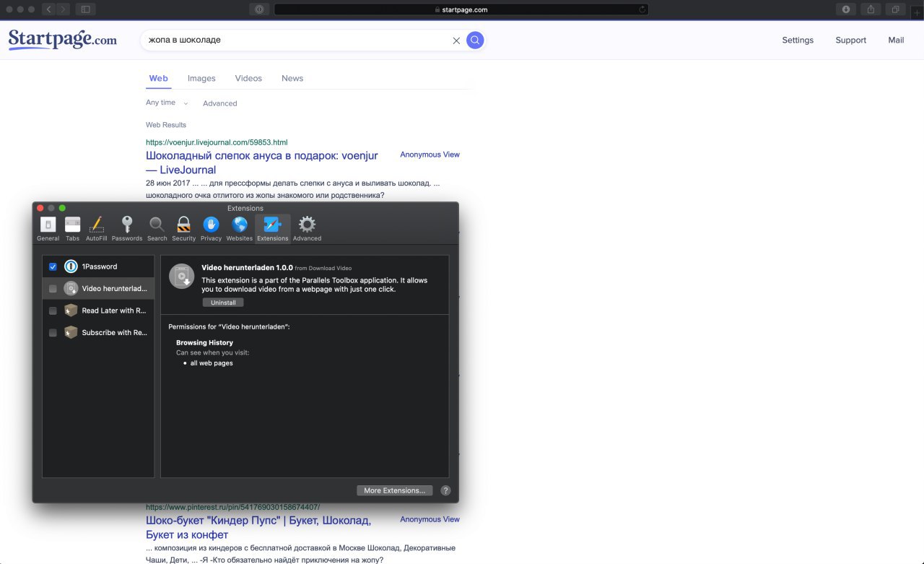Switch to Images results tab
The image size is (924, 564).
coord(201,78)
